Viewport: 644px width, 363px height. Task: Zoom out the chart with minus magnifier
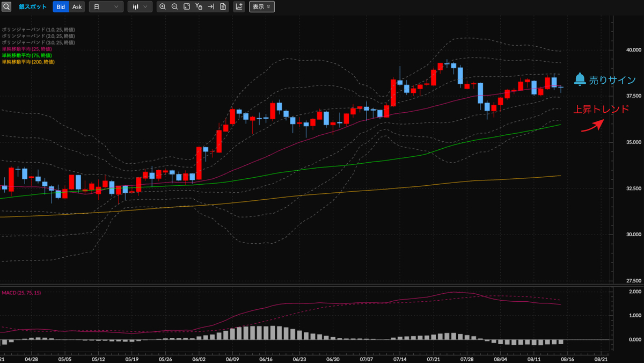point(174,7)
